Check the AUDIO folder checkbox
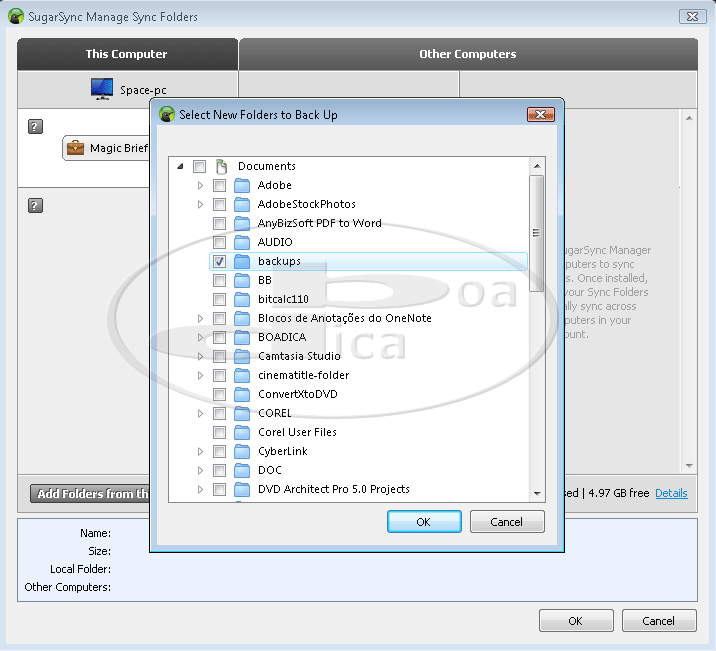Viewport: 716px width, 651px height. click(219, 242)
